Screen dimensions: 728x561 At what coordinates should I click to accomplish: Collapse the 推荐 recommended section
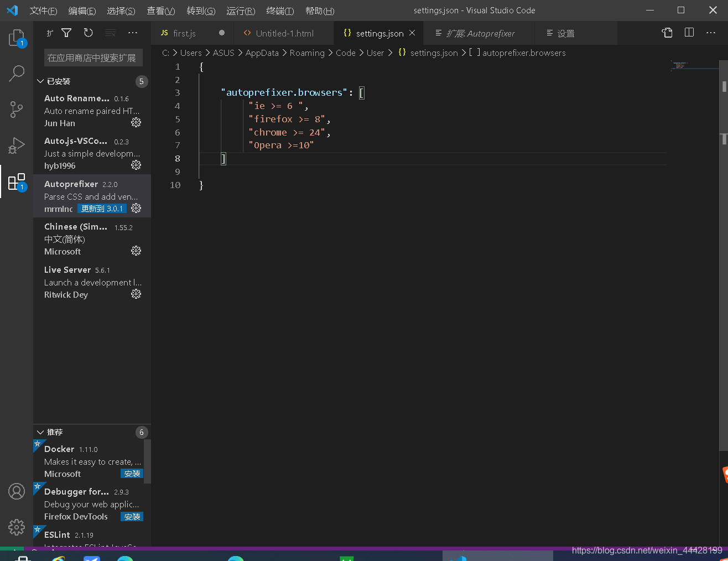coord(40,432)
